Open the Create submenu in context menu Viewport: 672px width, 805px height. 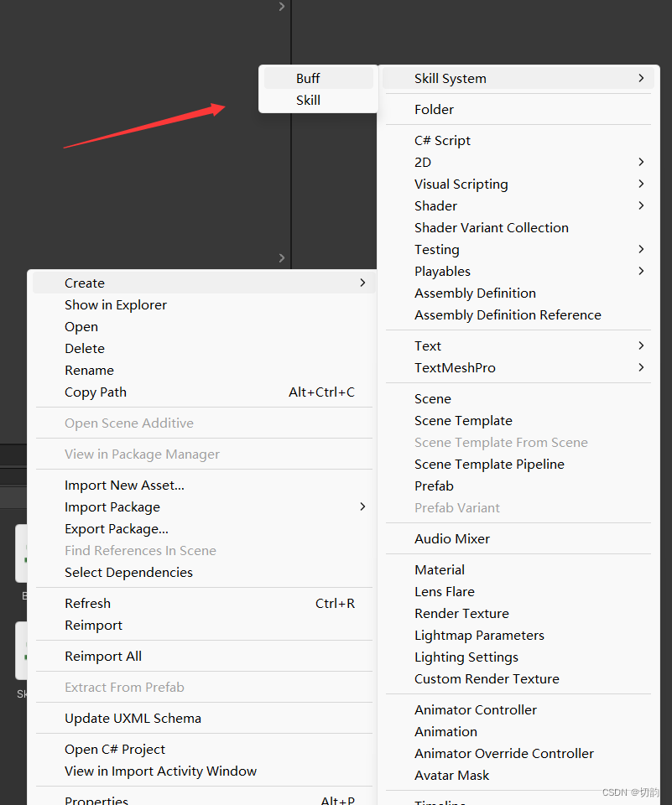click(204, 283)
